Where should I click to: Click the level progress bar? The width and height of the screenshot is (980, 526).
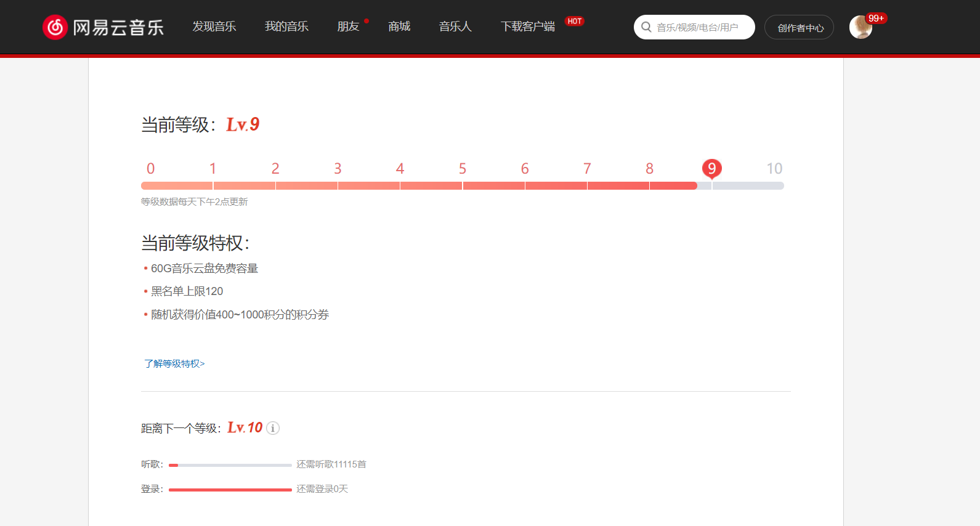[463, 185]
